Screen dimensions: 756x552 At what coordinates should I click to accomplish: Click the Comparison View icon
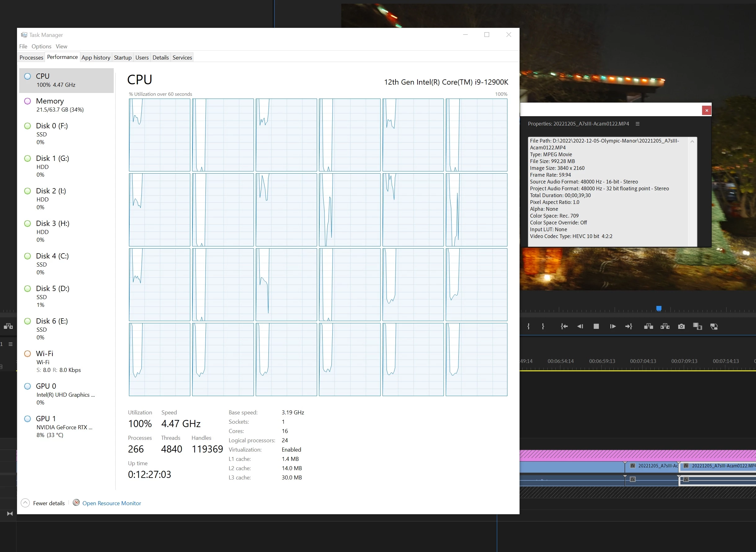(697, 326)
